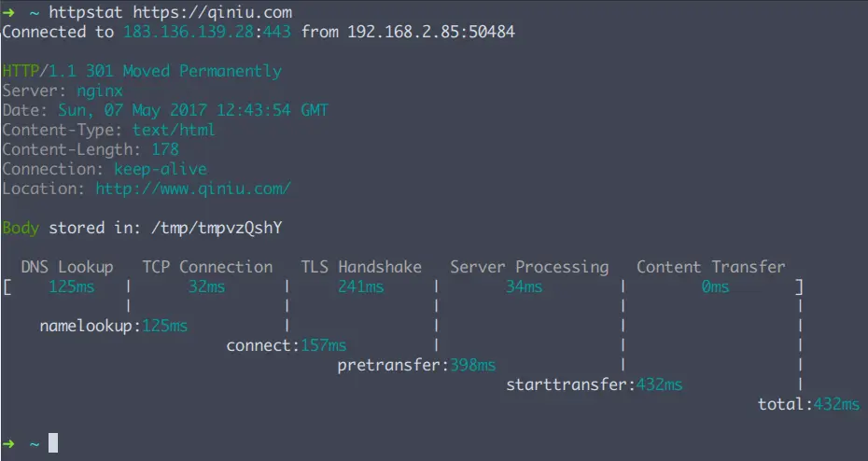
Task: Click the total:432ms text
Action: click(808, 404)
